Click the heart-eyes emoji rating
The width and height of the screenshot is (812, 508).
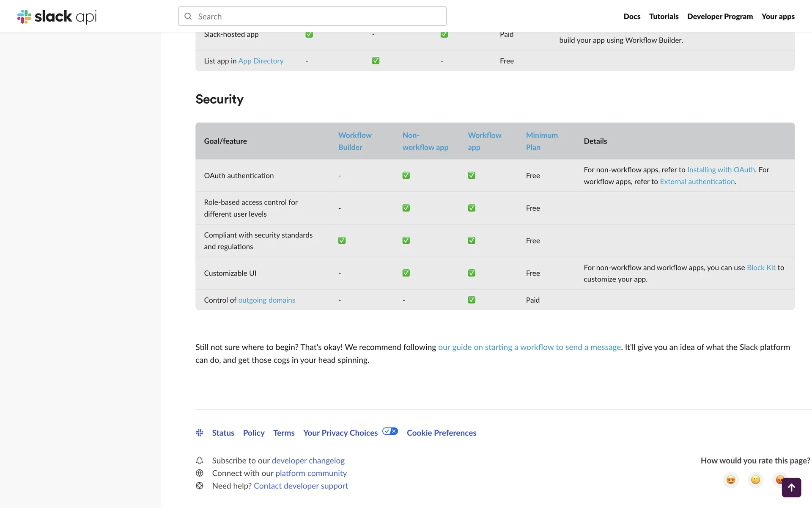pos(730,480)
